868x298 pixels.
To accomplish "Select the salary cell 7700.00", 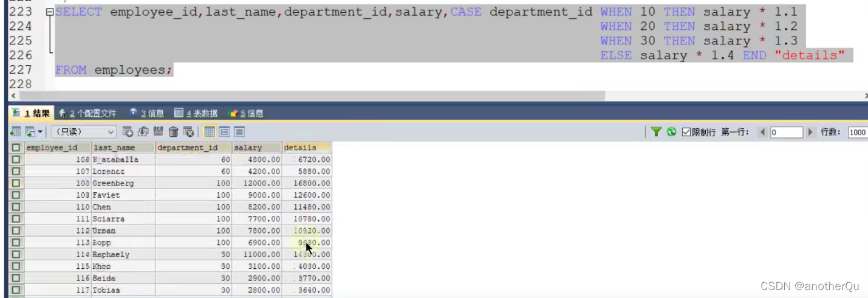I will click(257, 219).
